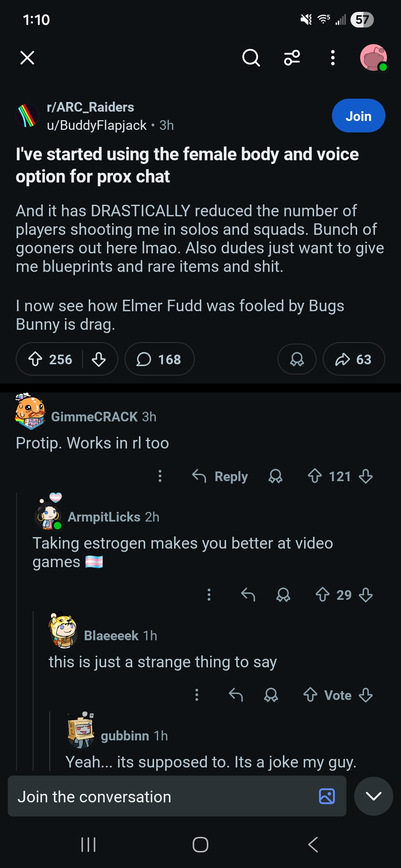Award ArmpitLicks' comment
Image resolution: width=401 pixels, height=868 pixels.
click(x=283, y=595)
